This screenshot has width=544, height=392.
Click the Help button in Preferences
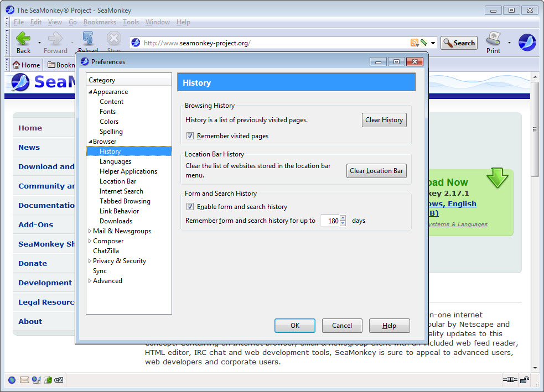[389, 326]
